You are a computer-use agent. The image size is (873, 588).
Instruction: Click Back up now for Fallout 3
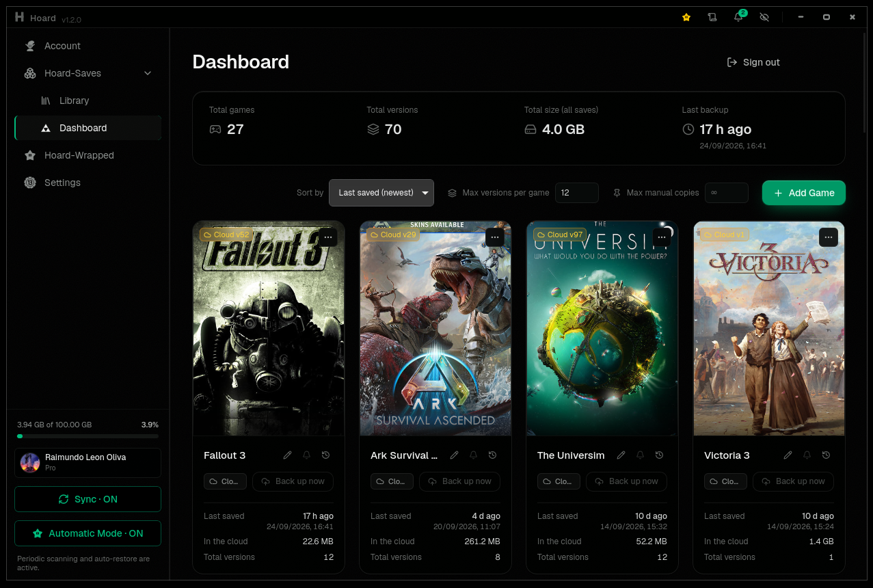[293, 481]
